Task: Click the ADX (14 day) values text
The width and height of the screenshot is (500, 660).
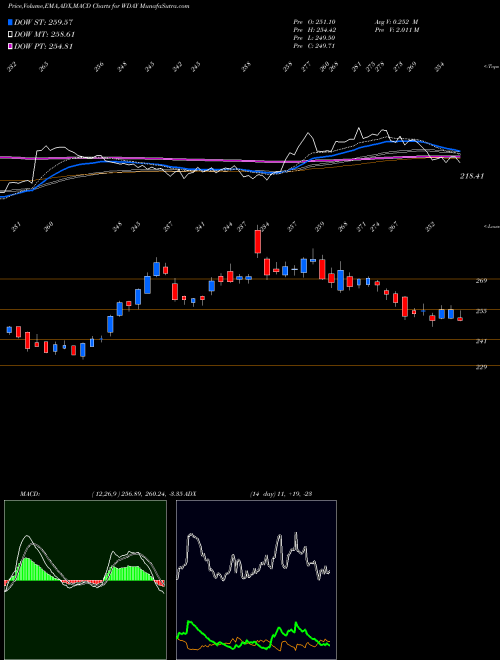Action: (x=280, y=494)
